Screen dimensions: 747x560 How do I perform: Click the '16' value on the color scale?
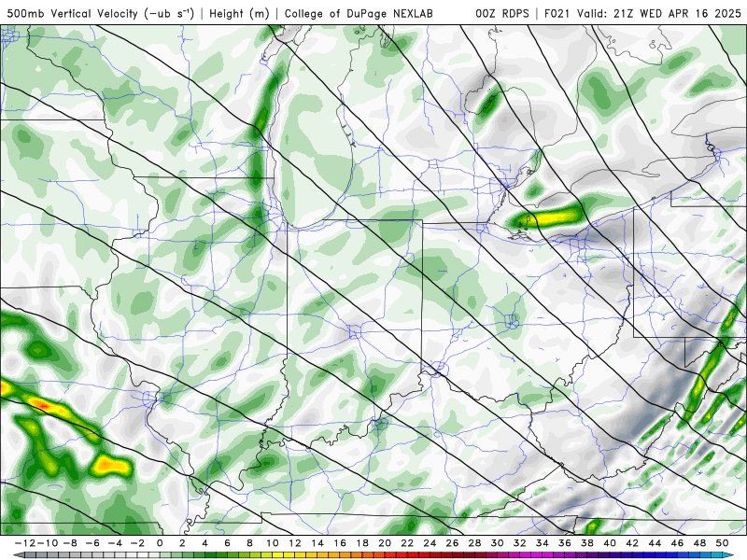[x=340, y=543]
